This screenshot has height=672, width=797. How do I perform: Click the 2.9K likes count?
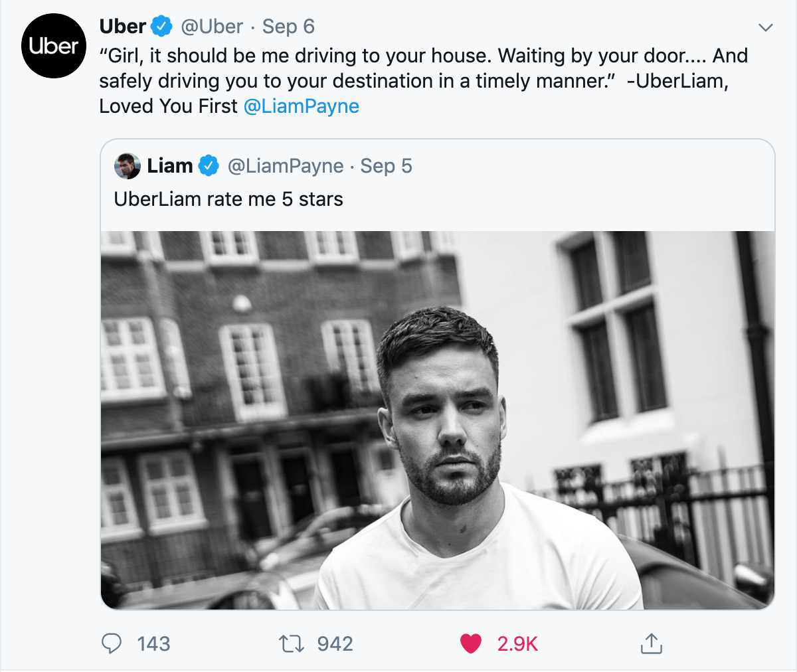517,643
